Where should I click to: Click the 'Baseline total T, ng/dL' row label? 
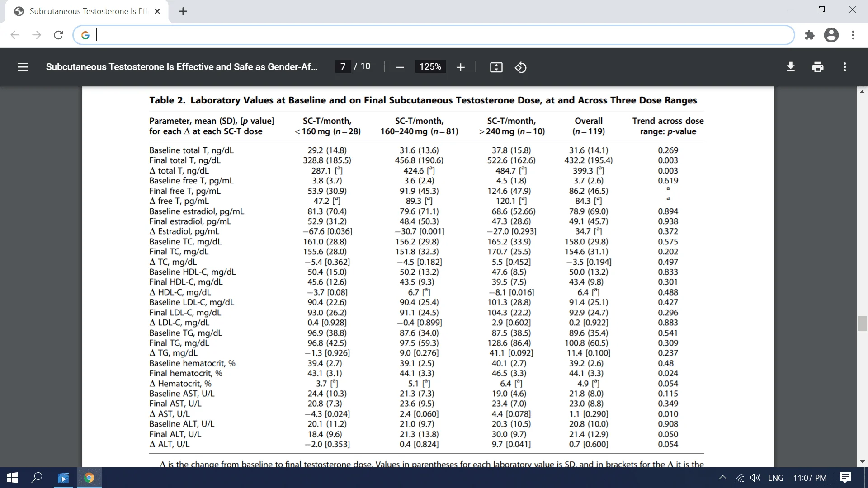point(192,150)
